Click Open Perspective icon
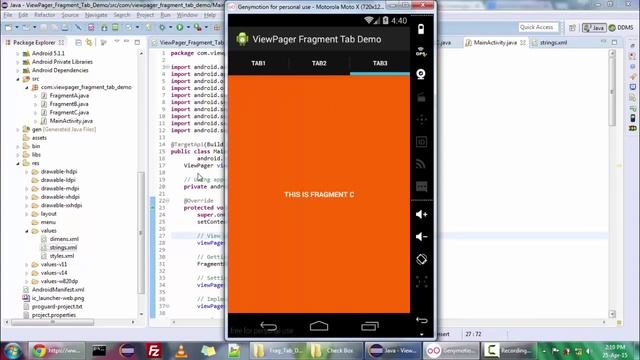This screenshot has width=640, height=360. pos(572,28)
